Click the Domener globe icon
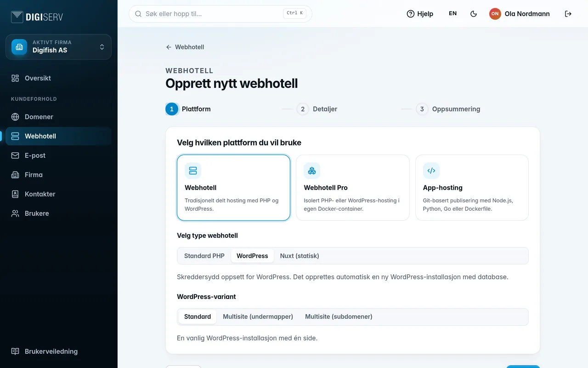The height and width of the screenshot is (368, 588). pos(15,117)
